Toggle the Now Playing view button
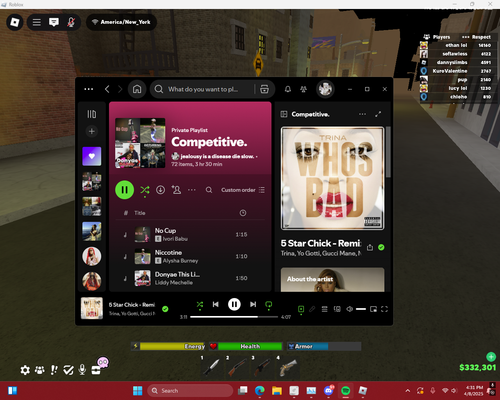This screenshot has width=500, height=400. [x=301, y=309]
